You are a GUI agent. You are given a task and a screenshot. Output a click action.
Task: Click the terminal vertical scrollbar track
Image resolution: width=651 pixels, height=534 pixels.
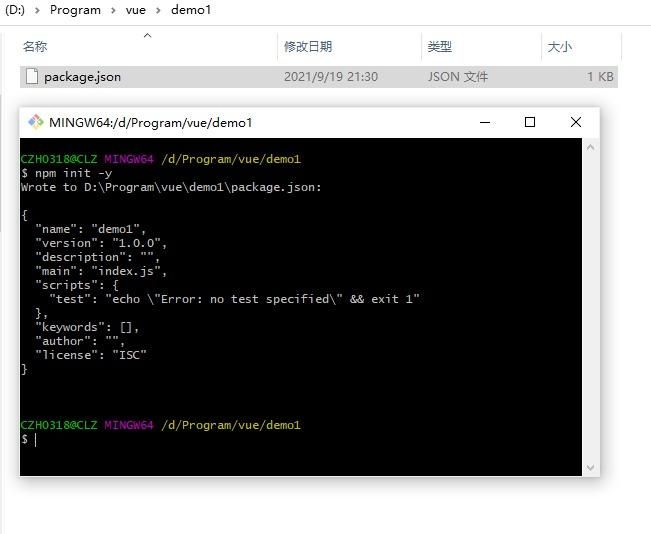tap(591, 300)
